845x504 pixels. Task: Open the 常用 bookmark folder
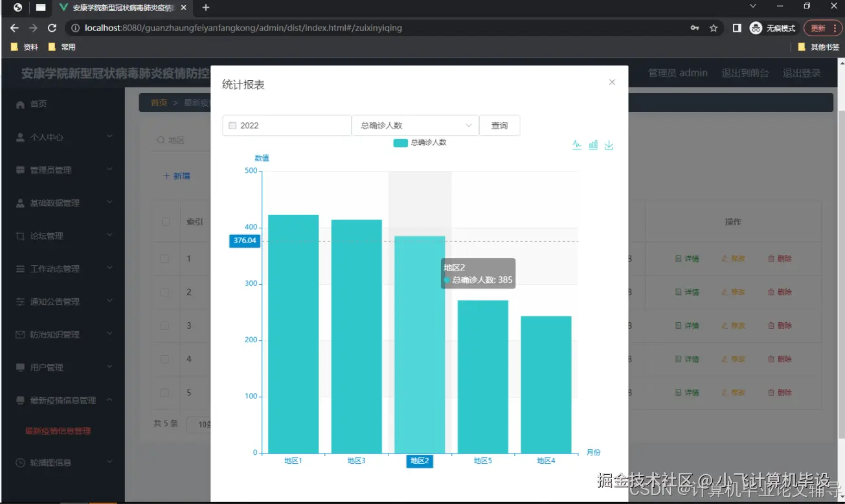(62, 47)
